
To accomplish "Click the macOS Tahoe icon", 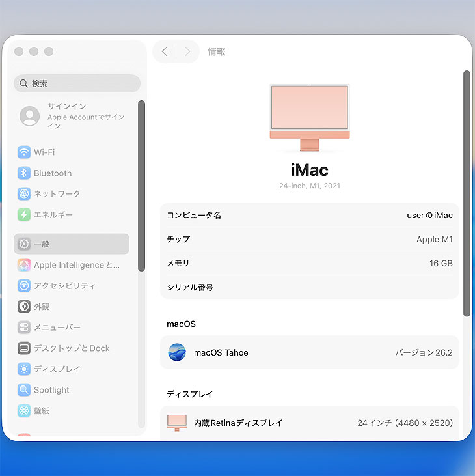I will pyautogui.click(x=177, y=352).
